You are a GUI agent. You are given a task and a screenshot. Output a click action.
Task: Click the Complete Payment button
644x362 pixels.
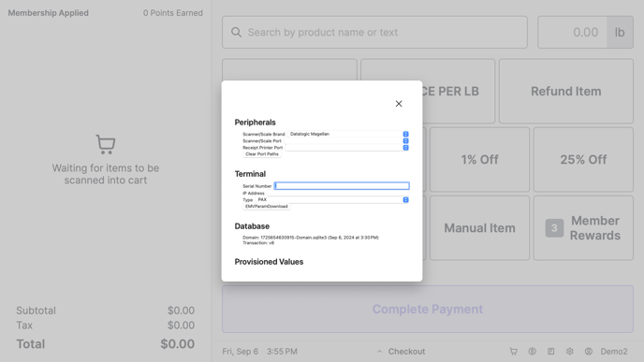(428, 309)
